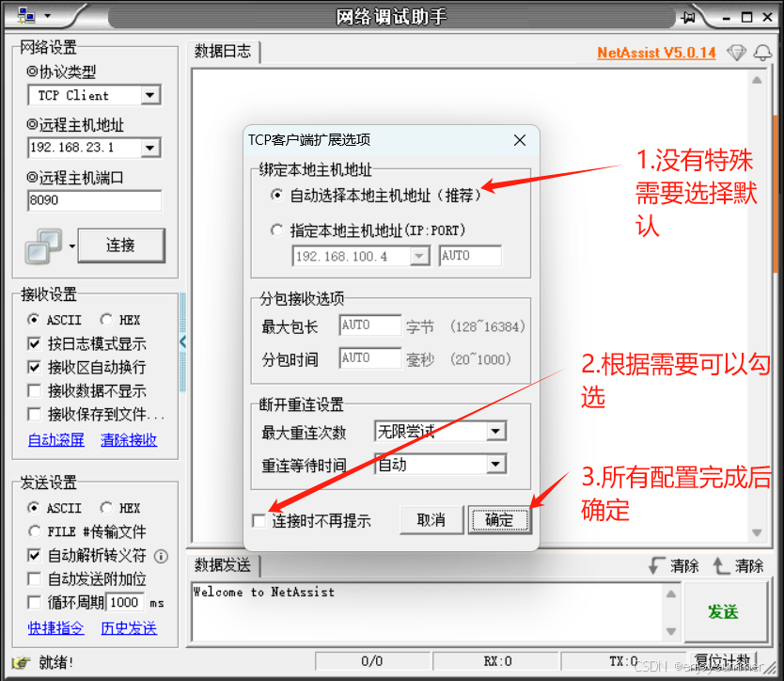Open dropdown arrow next to connection icon
The width and height of the screenshot is (784, 681).
tap(72, 245)
